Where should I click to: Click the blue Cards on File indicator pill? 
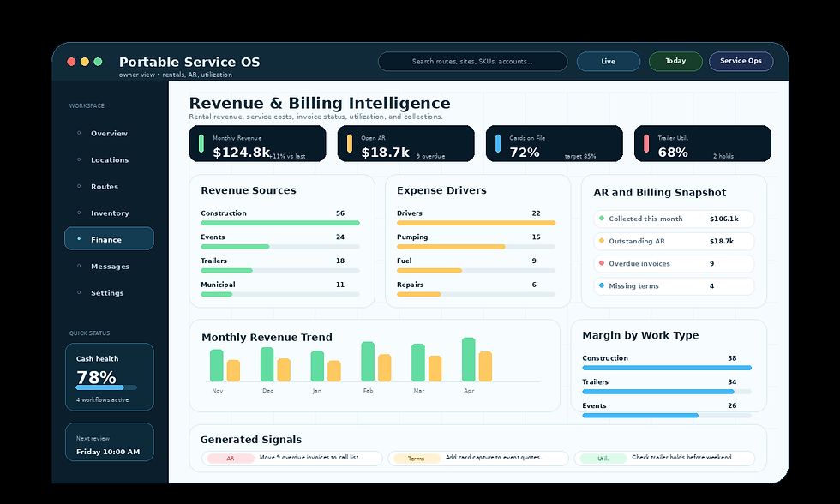pyautogui.click(x=498, y=143)
